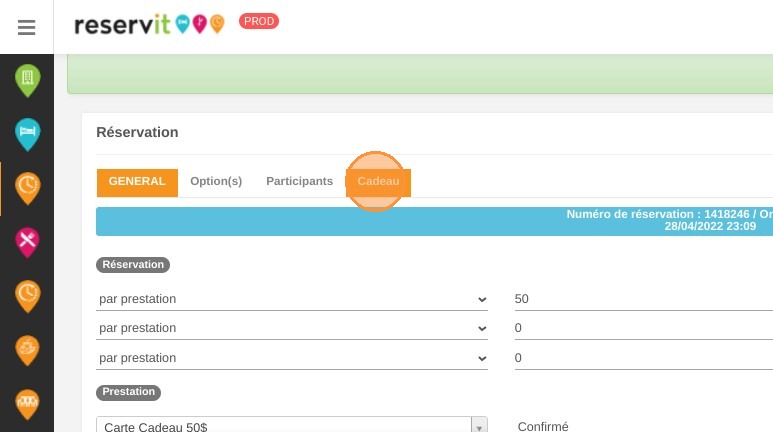773x432 pixels.
Task: Expand the second 'par prestation' dropdown
Action: 292,328
